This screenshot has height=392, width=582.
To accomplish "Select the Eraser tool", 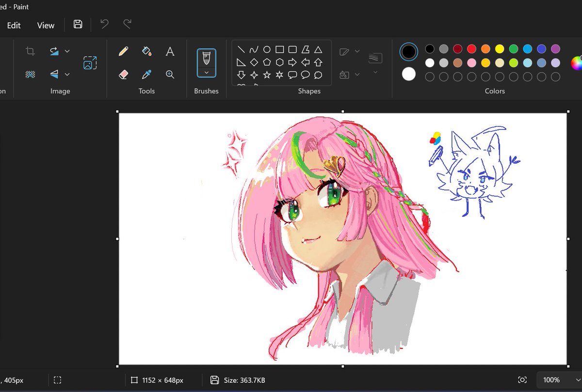I will click(x=123, y=74).
